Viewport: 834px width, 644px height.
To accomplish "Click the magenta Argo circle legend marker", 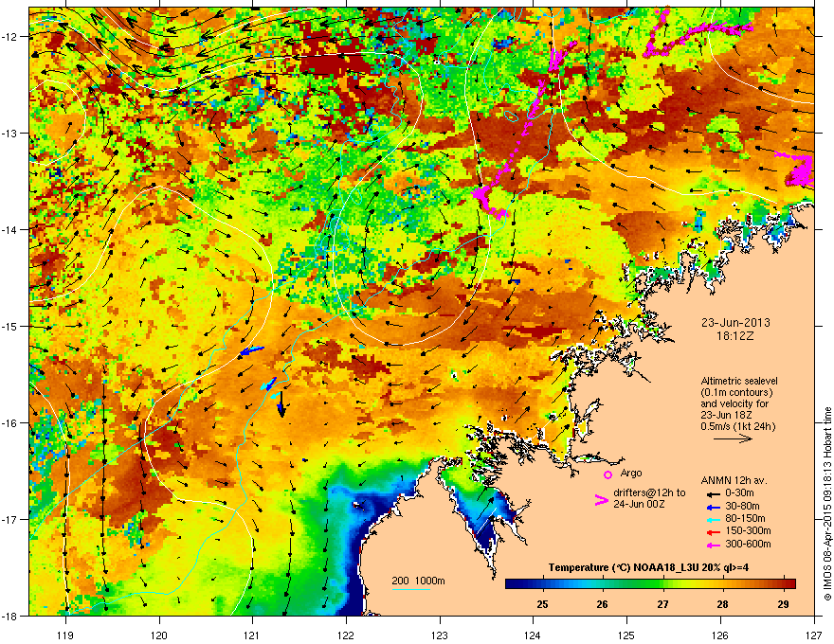I will pyautogui.click(x=607, y=474).
